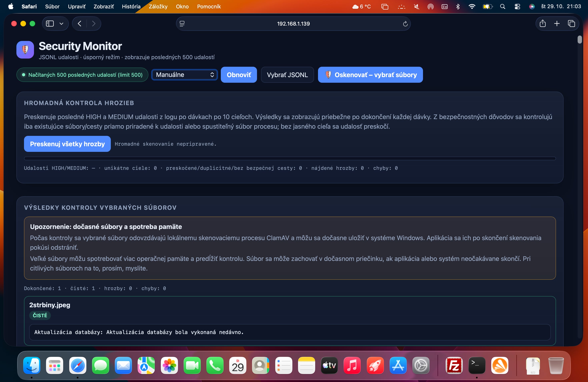
Task: Open Wi-Fi status in menu bar
Action: (472, 6)
